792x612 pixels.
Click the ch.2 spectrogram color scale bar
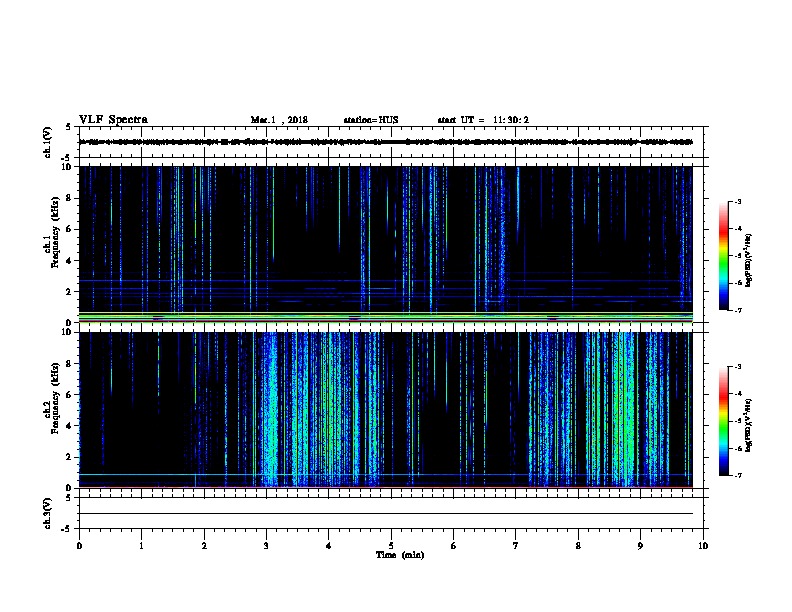coord(723,421)
